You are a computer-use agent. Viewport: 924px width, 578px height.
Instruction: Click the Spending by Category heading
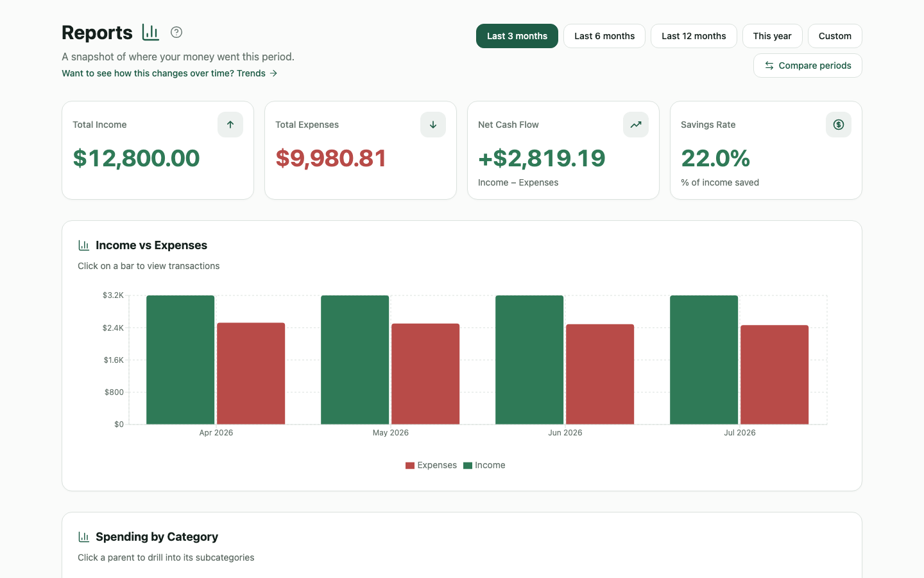(157, 537)
